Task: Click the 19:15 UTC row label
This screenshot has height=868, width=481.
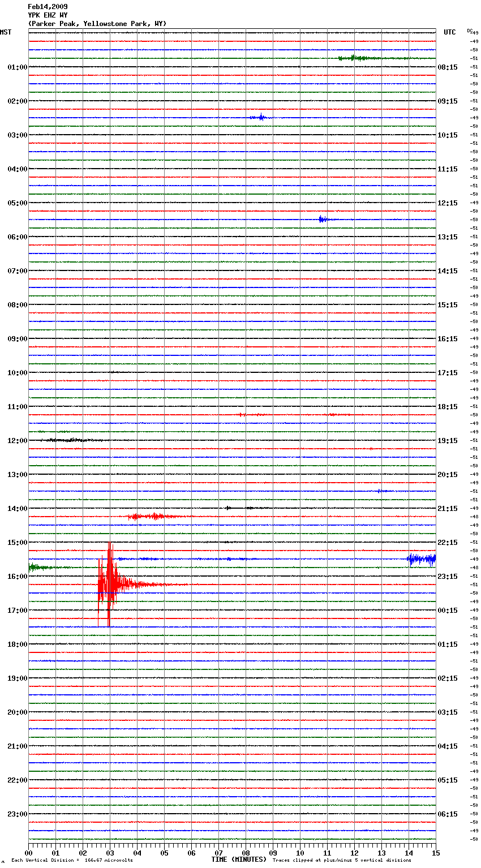Action: 448,441
